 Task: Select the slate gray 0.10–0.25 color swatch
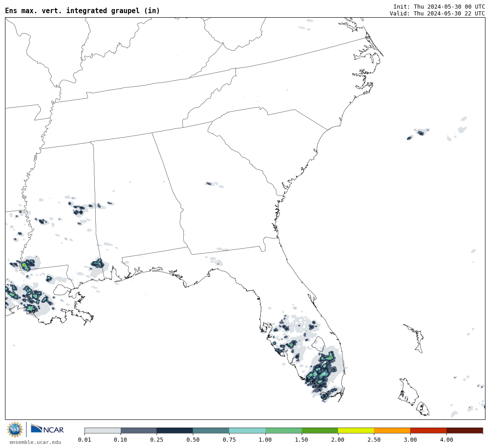(x=139, y=430)
